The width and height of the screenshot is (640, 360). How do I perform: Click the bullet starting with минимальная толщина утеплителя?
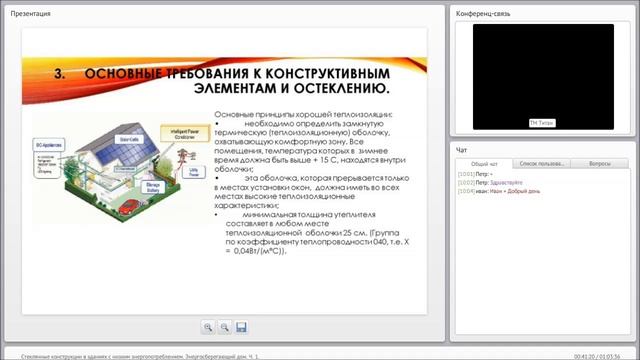[312, 233]
